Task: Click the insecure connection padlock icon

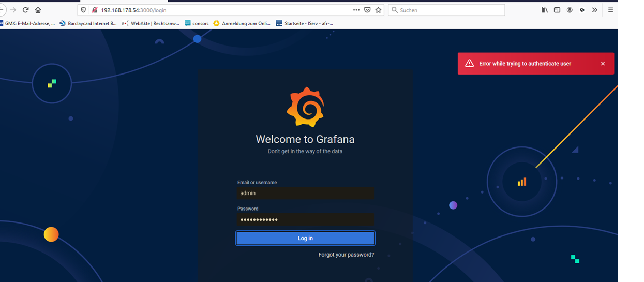Action: point(94,10)
